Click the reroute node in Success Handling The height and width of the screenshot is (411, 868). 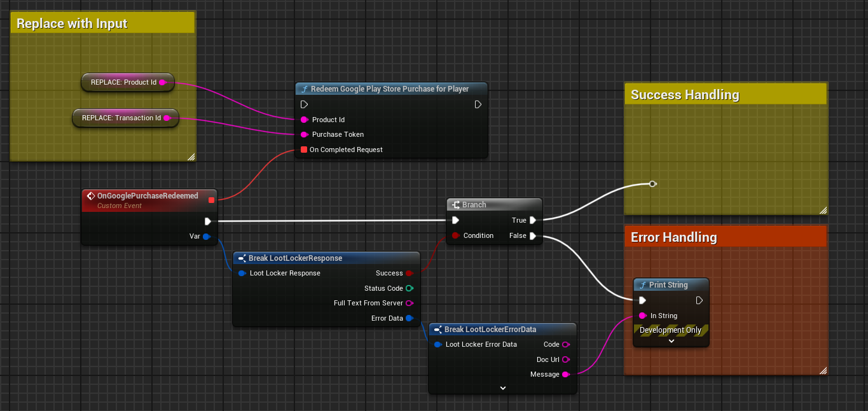click(652, 184)
